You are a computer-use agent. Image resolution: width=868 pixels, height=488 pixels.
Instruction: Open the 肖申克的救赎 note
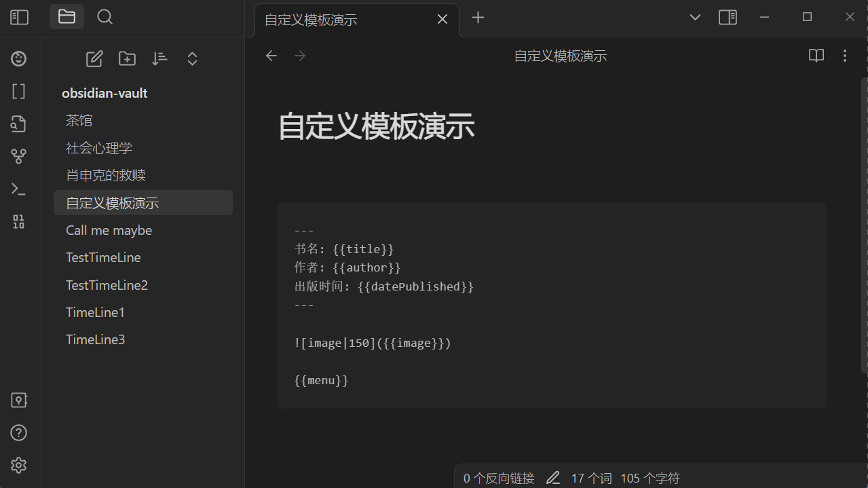pyautogui.click(x=106, y=175)
